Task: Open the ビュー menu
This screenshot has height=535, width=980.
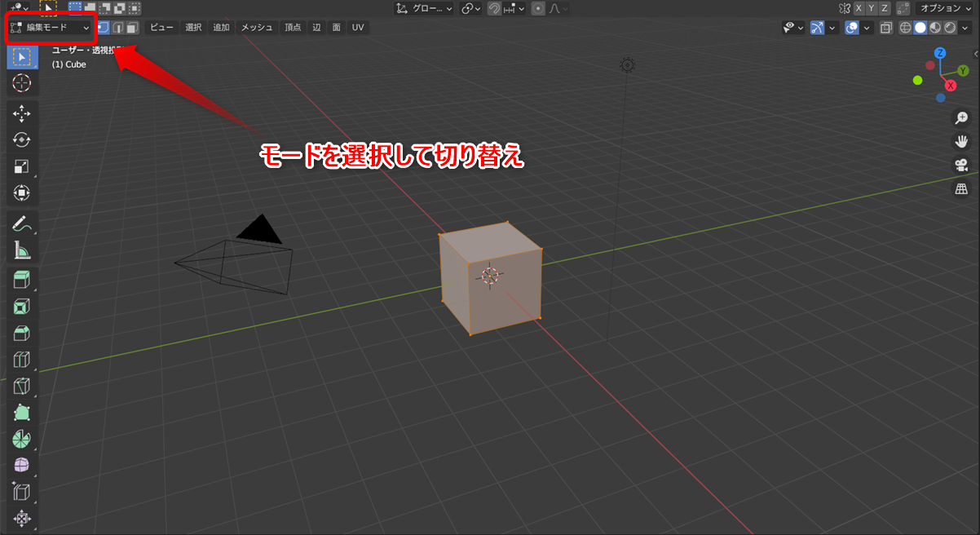Action: click(x=161, y=28)
